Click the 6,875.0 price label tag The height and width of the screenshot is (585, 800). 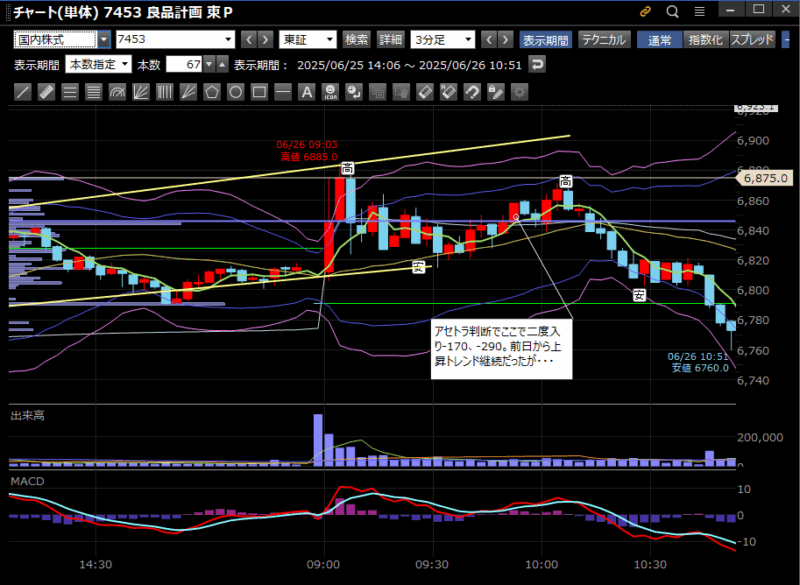tap(764, 178)
